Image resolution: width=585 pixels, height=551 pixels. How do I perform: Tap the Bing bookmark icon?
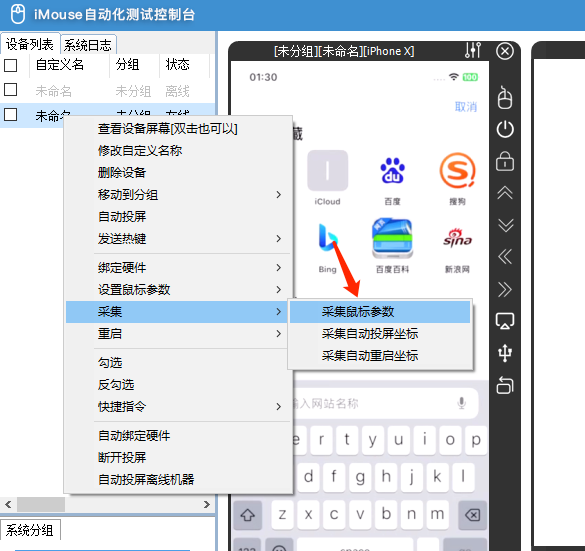tap(328, 238)
